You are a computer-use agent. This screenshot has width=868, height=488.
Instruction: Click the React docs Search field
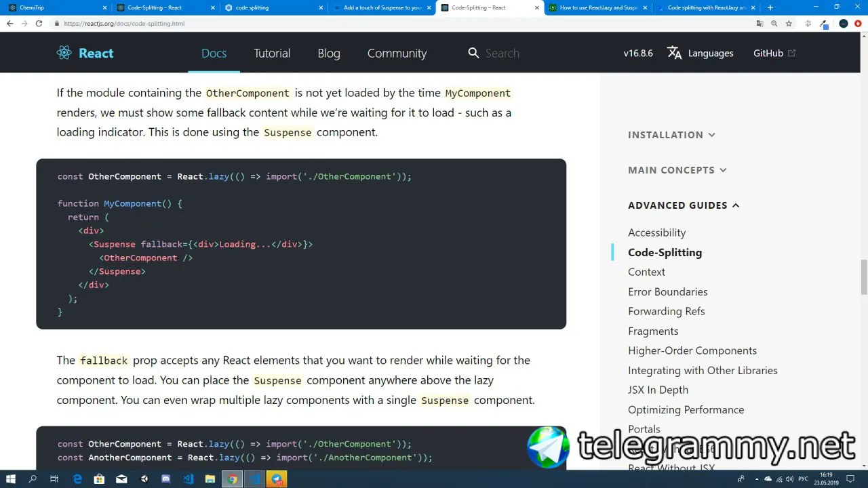pos(502,53)
